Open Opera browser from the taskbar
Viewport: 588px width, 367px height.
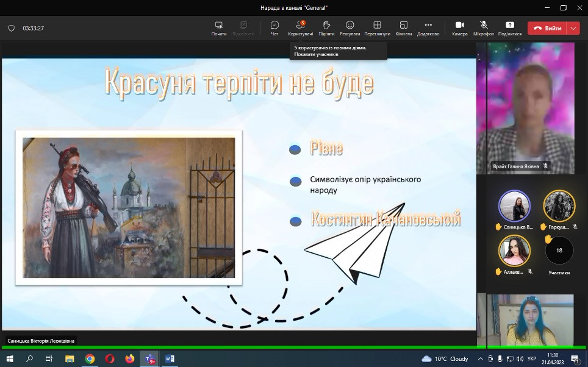point(110,358)
